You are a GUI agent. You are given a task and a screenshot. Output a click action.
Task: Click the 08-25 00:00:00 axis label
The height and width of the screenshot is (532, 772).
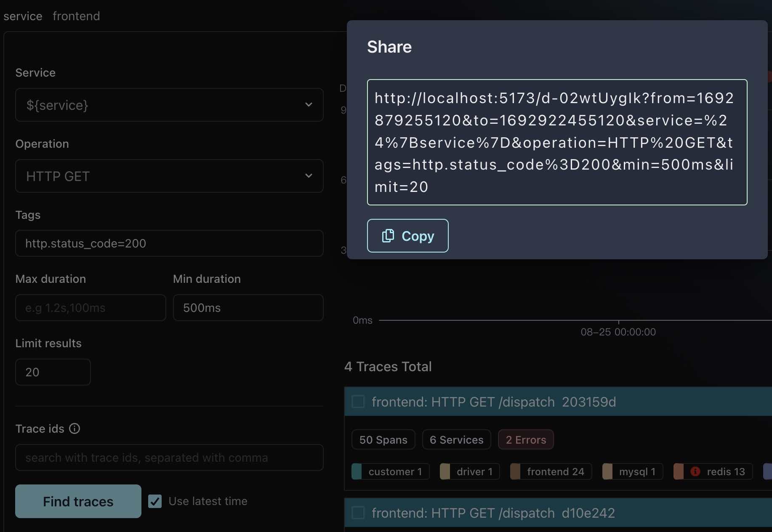pyautogui.click(x=618, y=332)
